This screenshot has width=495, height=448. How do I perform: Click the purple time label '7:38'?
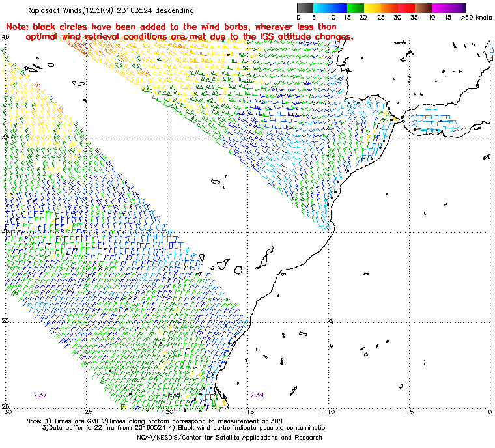pos(174,395)
